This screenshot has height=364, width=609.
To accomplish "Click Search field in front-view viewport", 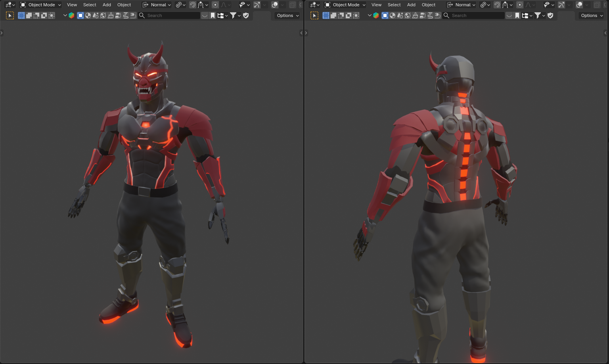I will click(x=169, y=15).
